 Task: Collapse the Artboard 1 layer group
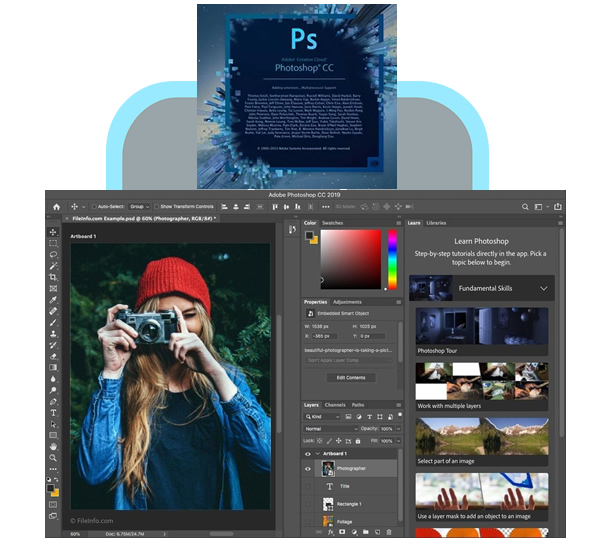317,453
